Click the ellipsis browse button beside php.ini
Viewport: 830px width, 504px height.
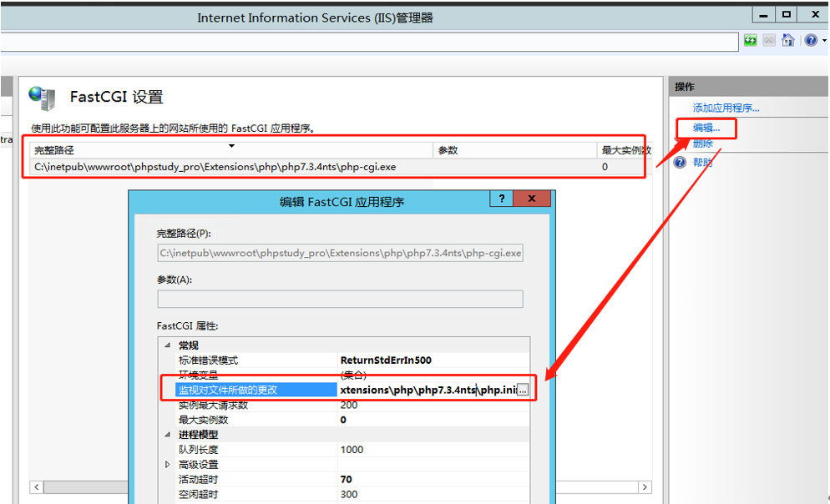pos(523,391)
